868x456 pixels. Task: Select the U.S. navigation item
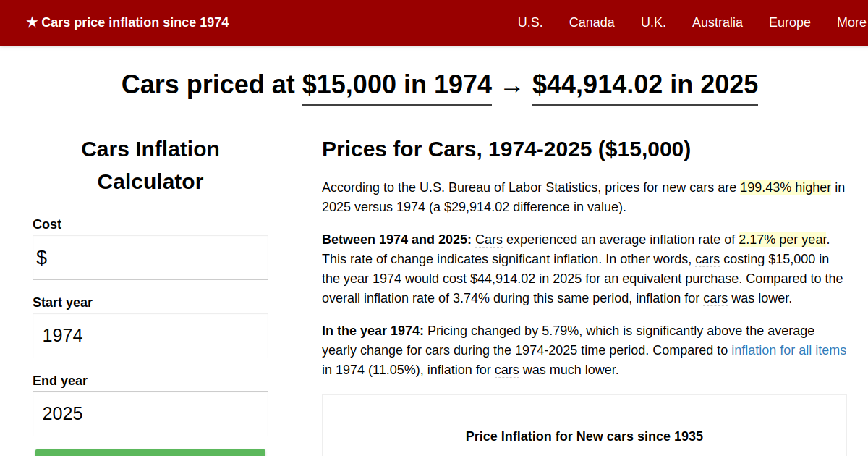[530, 22]
